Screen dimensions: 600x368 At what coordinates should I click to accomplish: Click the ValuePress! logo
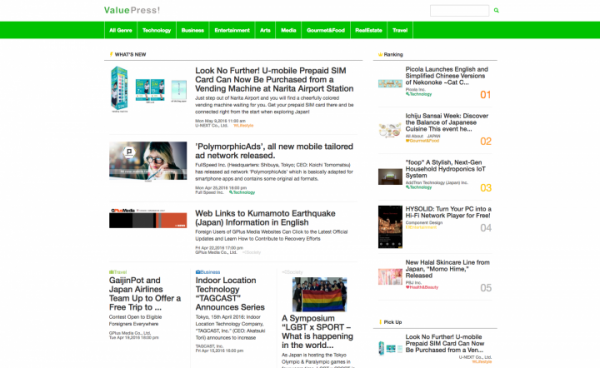coord(132,10)
